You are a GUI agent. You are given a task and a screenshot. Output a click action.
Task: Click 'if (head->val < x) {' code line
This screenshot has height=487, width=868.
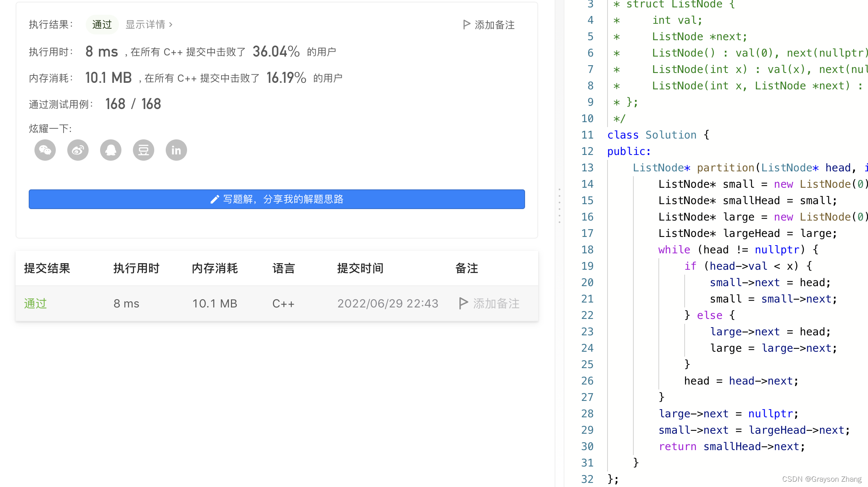coord(749,266)
